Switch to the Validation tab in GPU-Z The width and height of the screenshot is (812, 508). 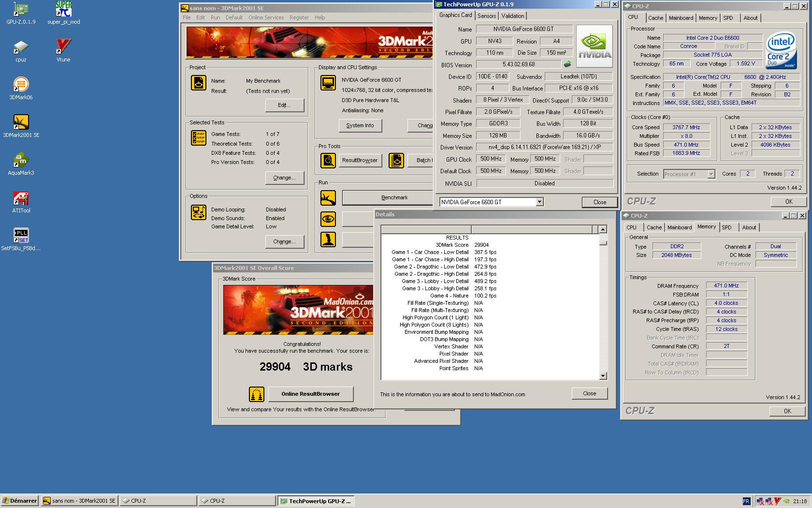click(x=512, y=15)
